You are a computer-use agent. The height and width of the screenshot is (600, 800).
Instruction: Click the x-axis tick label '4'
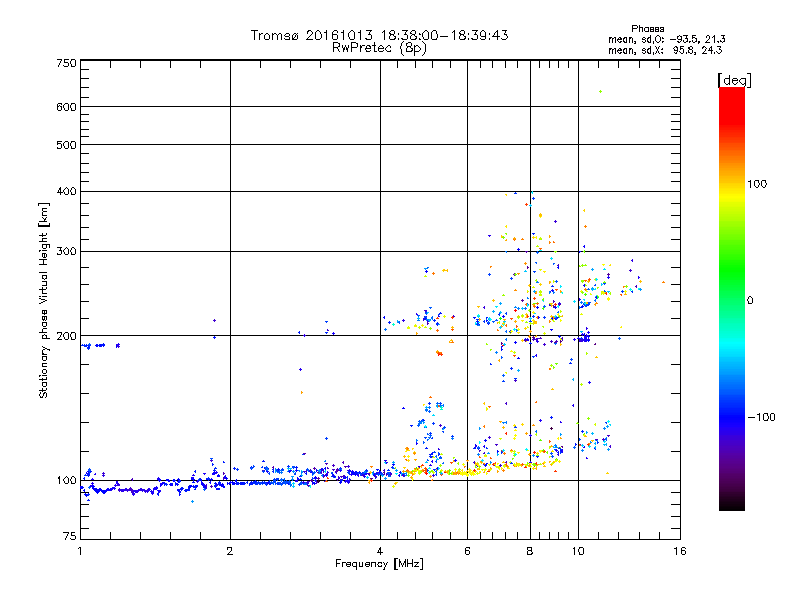pyautogui.click(x=380, y=551)
